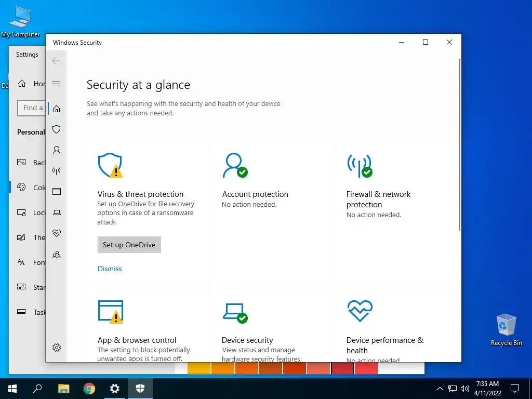Click the Find a setting search box in Settings
This screenshot has width=532, height=399.
[x=31, y=108]
